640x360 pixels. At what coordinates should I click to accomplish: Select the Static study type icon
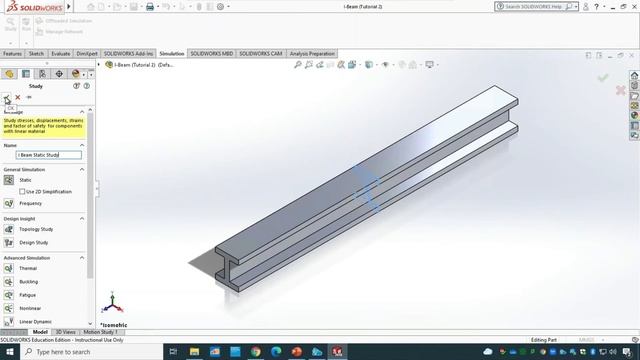point(9,180)
